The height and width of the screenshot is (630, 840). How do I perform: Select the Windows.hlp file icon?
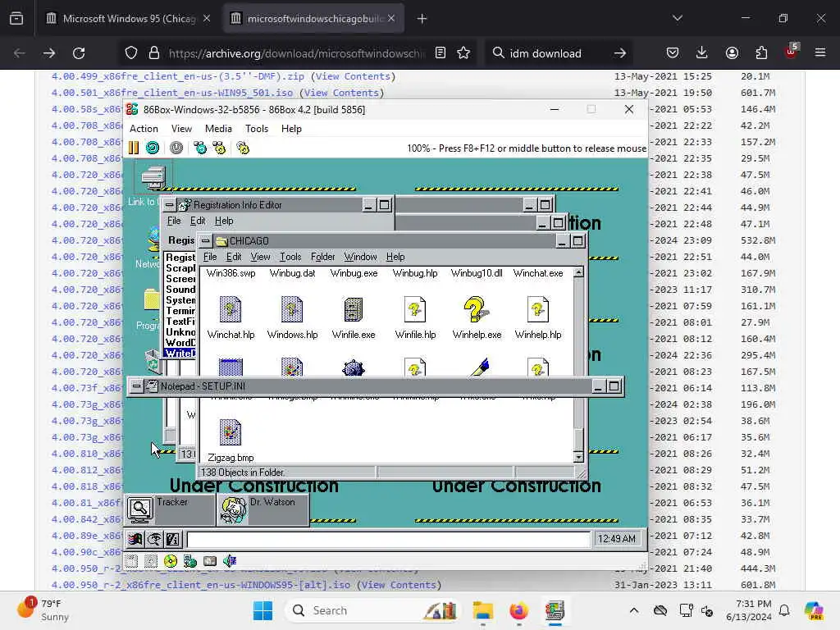[x=292, y=309]
